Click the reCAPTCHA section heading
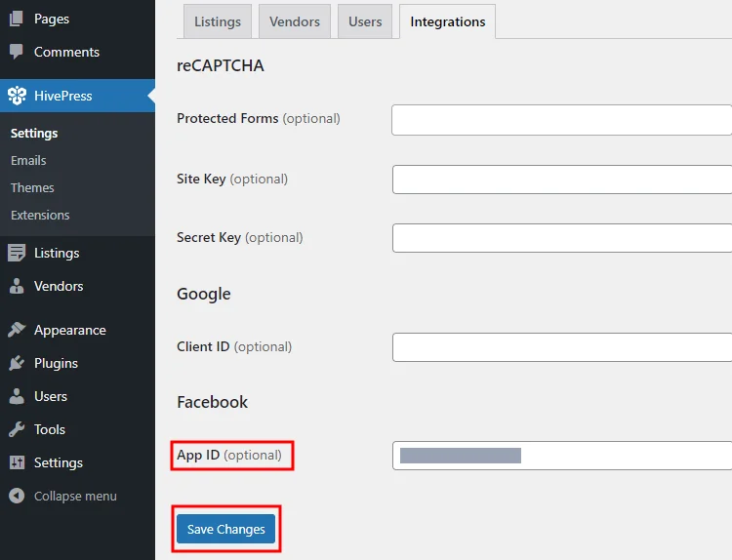The image size is (732, 560). click(x=221, y=65)
